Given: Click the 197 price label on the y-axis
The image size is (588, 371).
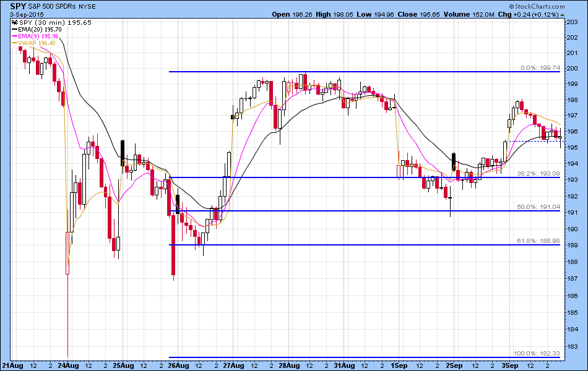Looking at the screenshot, I should click(573, 116).
